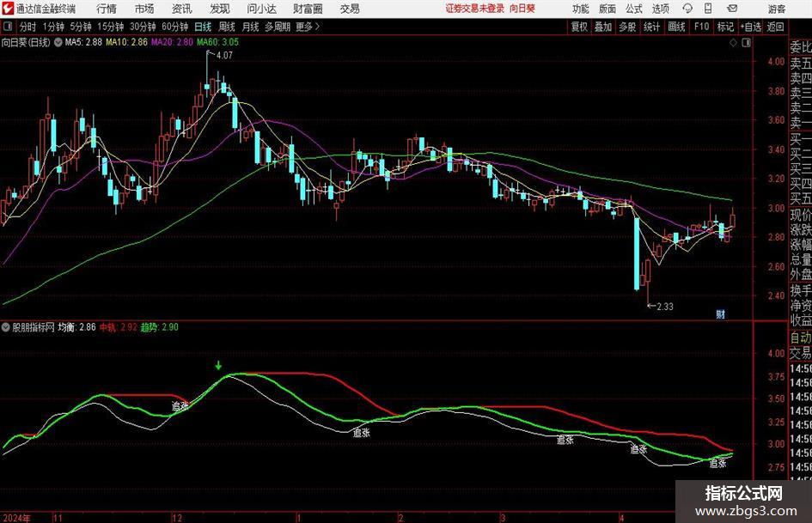The width and height of the screenshot is (812, 523).
Task: Open the 问小达 menu
Action: 261,9
